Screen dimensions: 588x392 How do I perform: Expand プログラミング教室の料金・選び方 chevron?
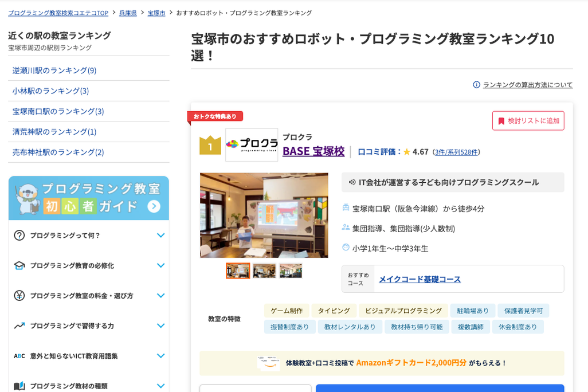[161, 296]
